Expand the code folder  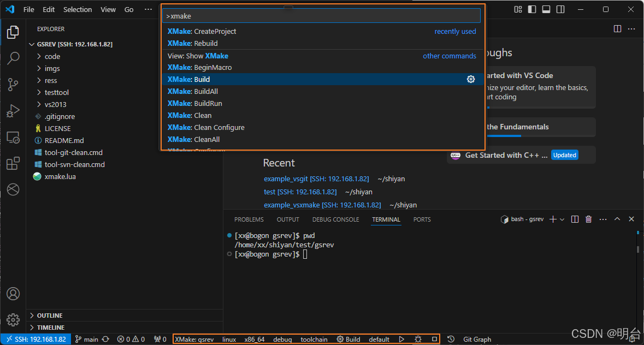52,56
